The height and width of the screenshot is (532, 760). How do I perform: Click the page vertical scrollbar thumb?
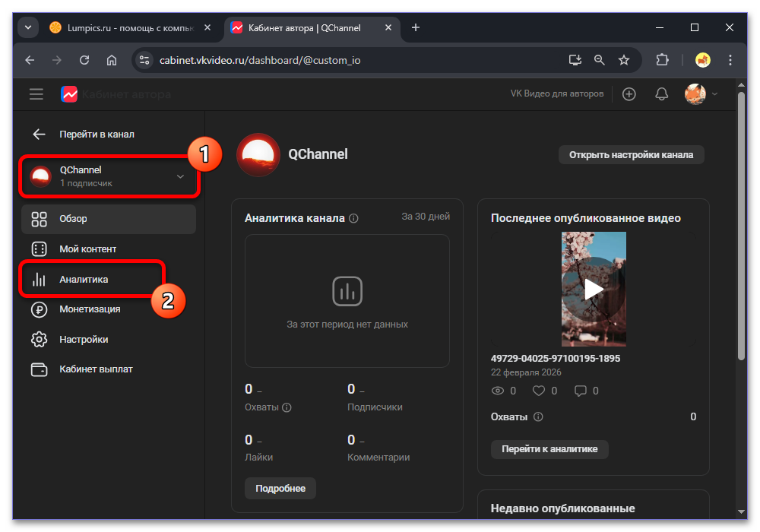740,225
